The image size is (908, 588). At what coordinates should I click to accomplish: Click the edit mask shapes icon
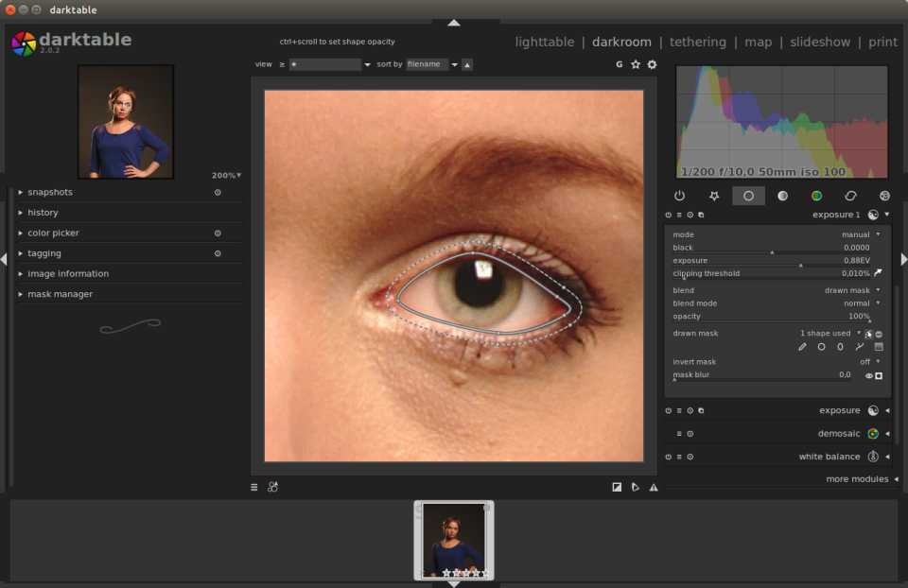(868, 334)
